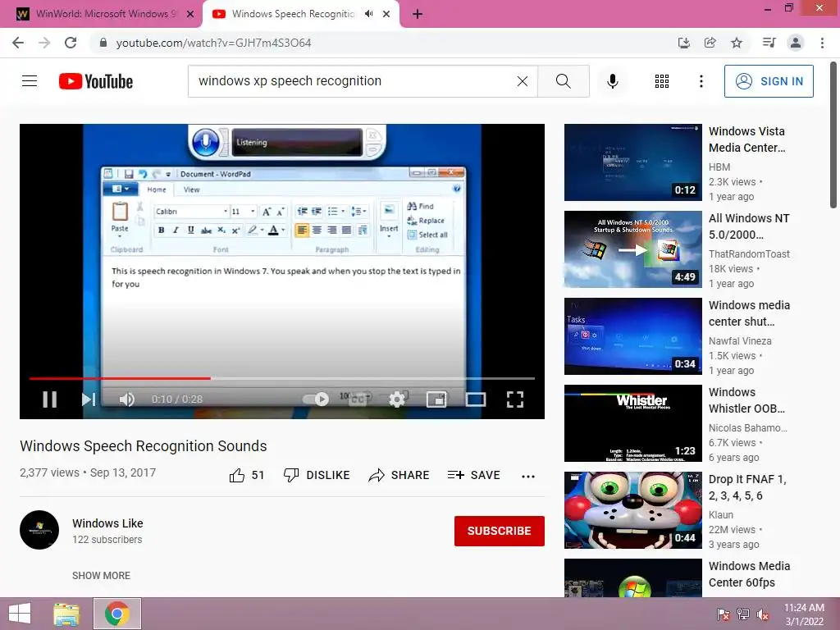Clear the search box with the X
Viewport: 840px width, 630px height.
tap(523, 81)
